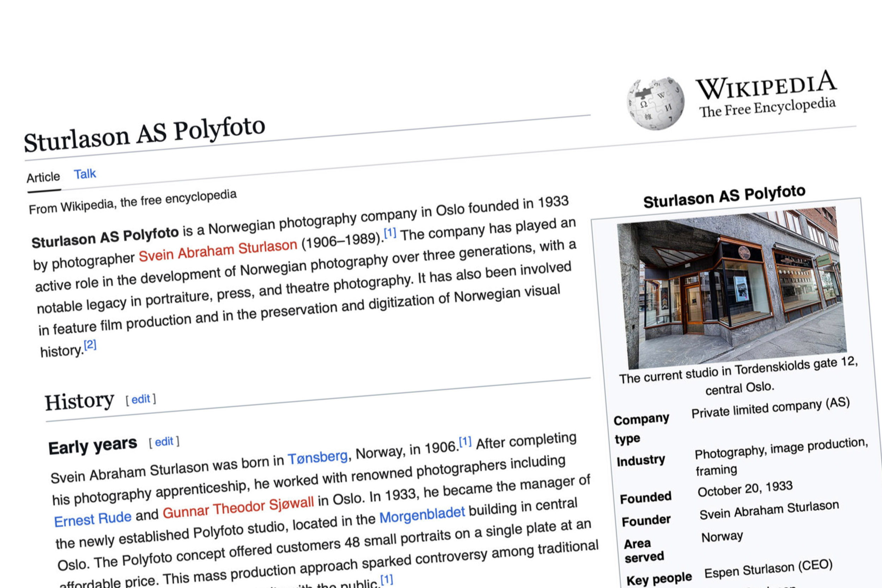The width and height of the screenshot is (882, 588).
Task: Click founder value 'Svein Abraham Sturlason' in infobox
Action: click(769, 510)
